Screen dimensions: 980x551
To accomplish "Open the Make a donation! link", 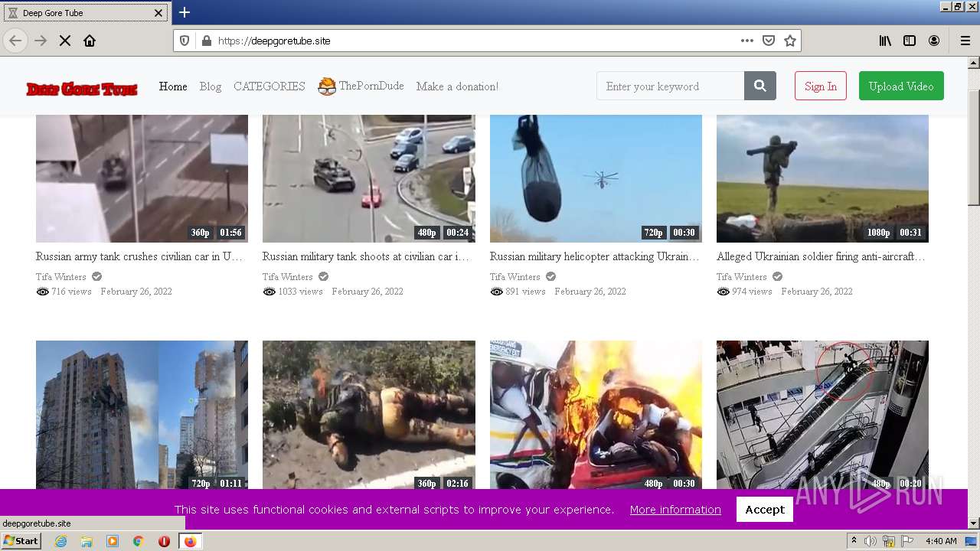I will click(457, 86).
